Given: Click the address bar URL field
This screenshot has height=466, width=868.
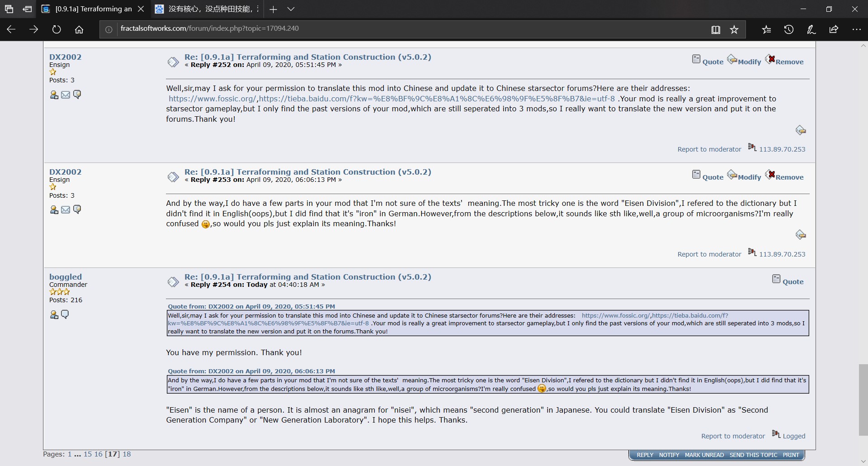Looking at the screenshot, I should click(407, 29).
